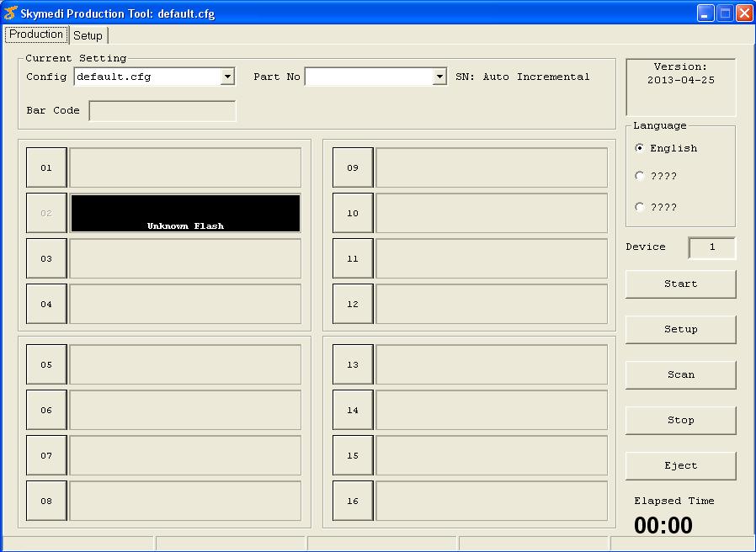This screenshot has height=552, width=756.
Task: Click the Skymedi app icon in title bar
Action: tap(11, 13)
